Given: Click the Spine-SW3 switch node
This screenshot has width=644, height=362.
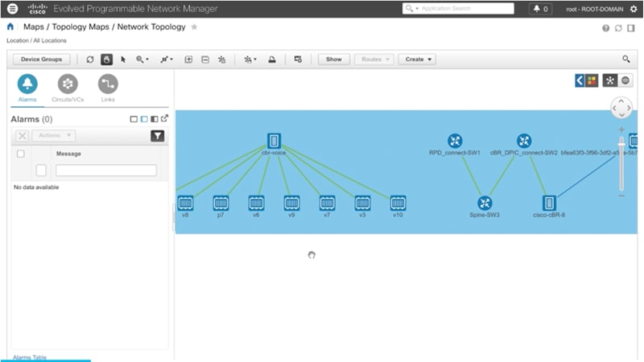Looking at the screenshot, I should pos(485,203).
